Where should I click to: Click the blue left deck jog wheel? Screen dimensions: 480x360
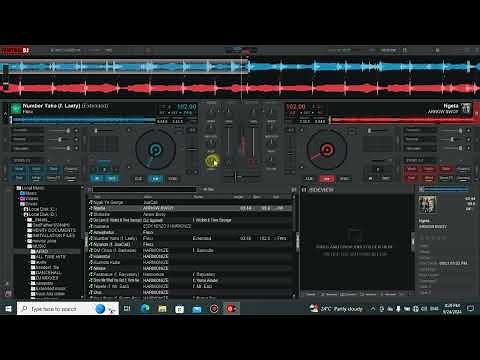pyautogui.click(x=155, y=150)
